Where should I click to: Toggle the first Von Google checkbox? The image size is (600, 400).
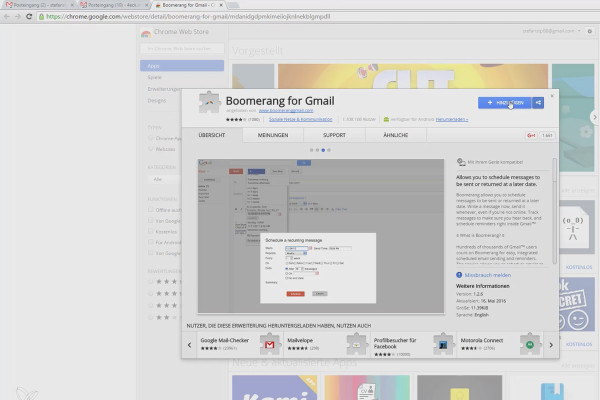[x=150, y=220]
